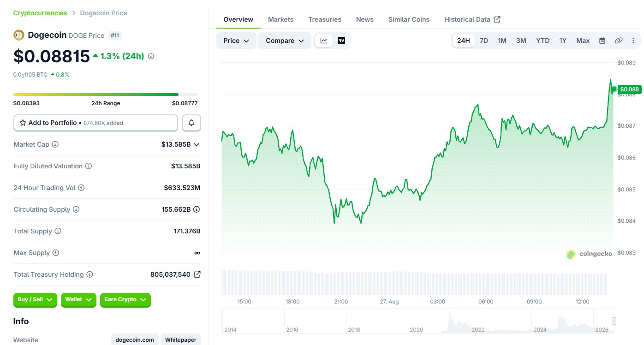Open the dogecoin.com website link
Image resolution: width=644 pixels, height=345 pixels.
pyautogui.click(x=135, y=340)
